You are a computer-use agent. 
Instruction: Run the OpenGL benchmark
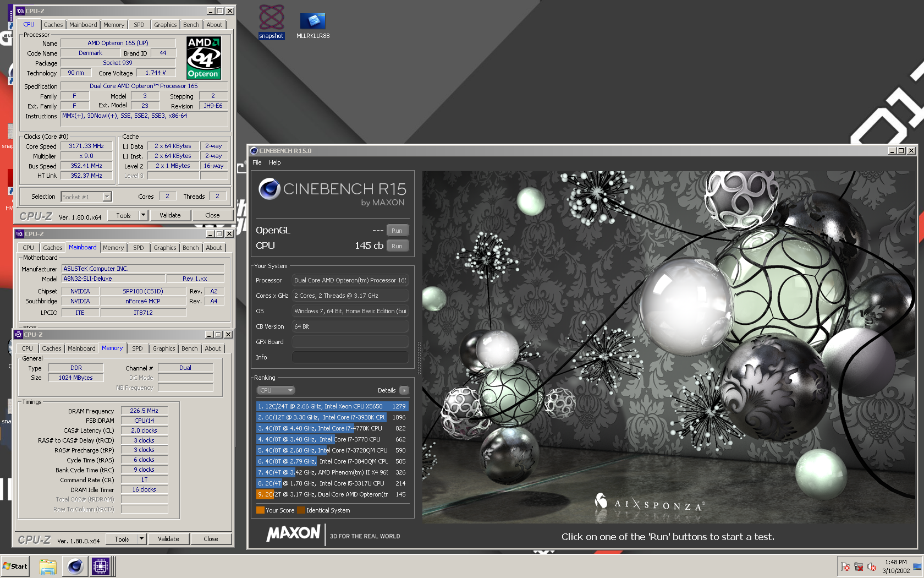397,231
